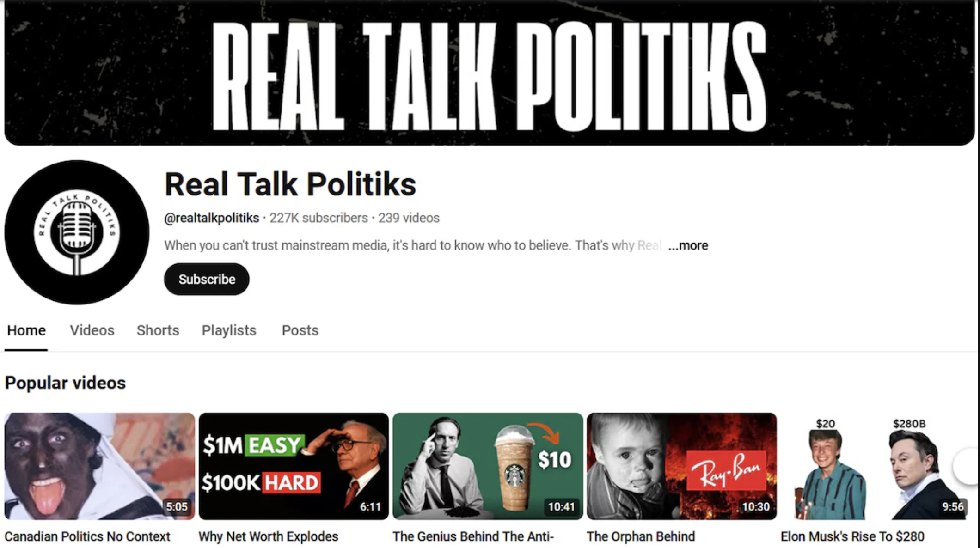This screenshot has width=980, height=548.
Task: Click the Real Talk Politiks banner image
Action: (x=490, y=73)
